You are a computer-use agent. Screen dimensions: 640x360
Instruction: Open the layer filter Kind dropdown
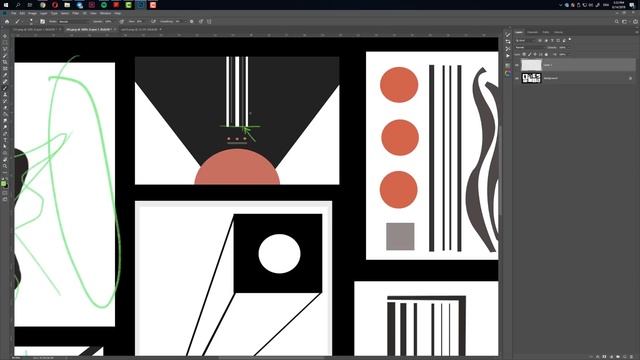[526, 40]
